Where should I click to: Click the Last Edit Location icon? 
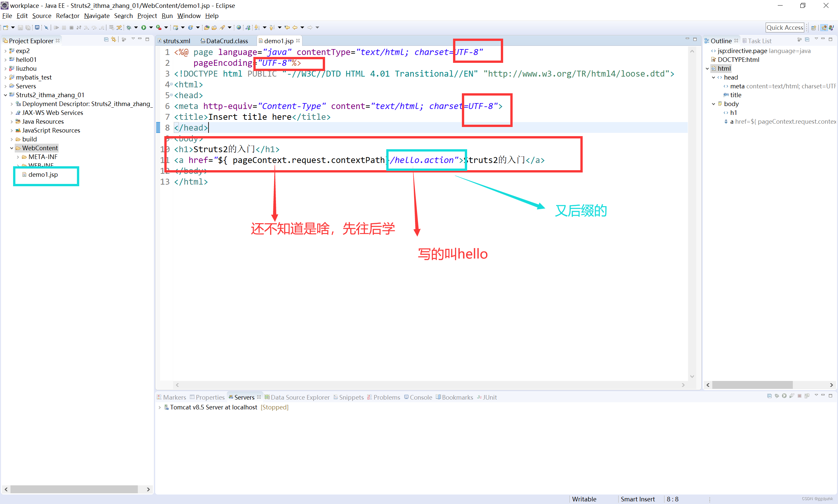pyautogui.click(x=287, y=27)
